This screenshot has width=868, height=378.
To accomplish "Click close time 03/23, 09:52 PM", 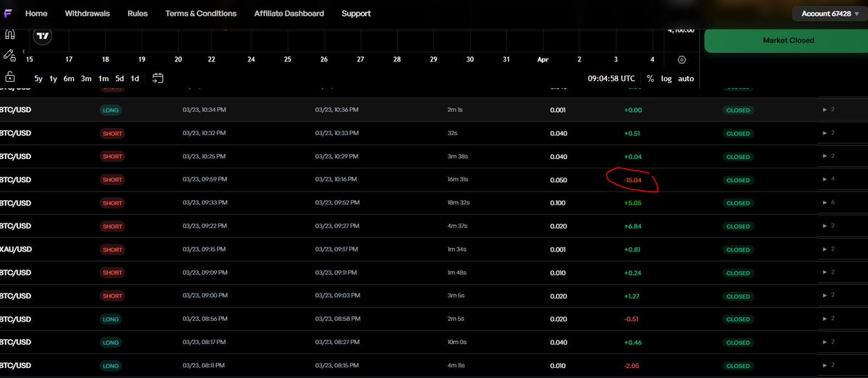I will point(337,203).
